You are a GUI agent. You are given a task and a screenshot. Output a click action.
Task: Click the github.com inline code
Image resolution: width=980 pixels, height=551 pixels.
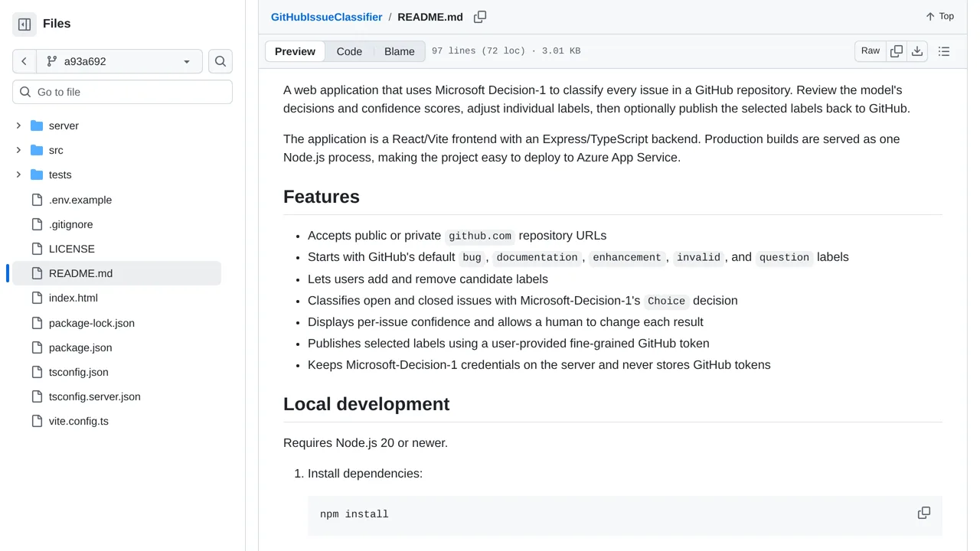(480, 236)
